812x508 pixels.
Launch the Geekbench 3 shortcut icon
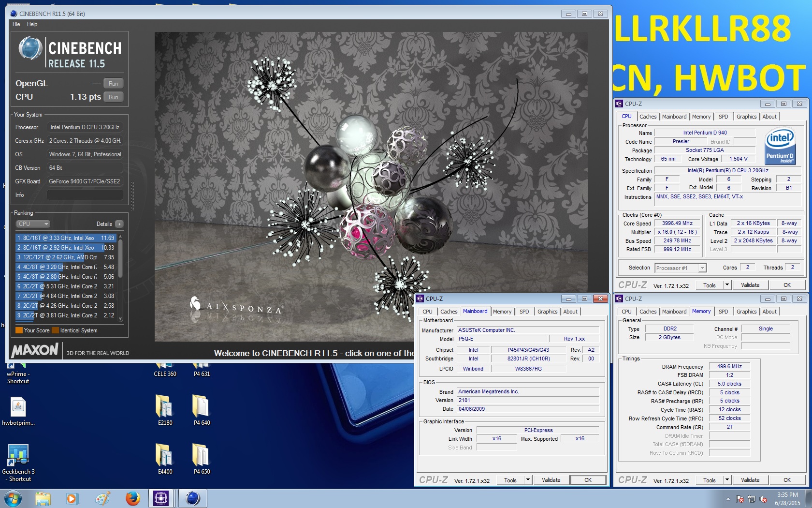[18, 463]
